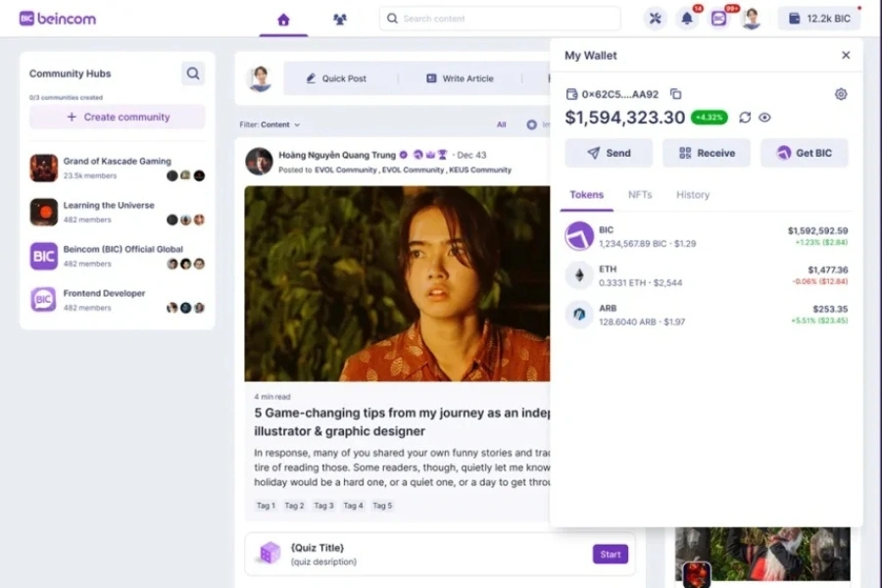
Task: Select the ARB token icon
Action: point(579,315)
